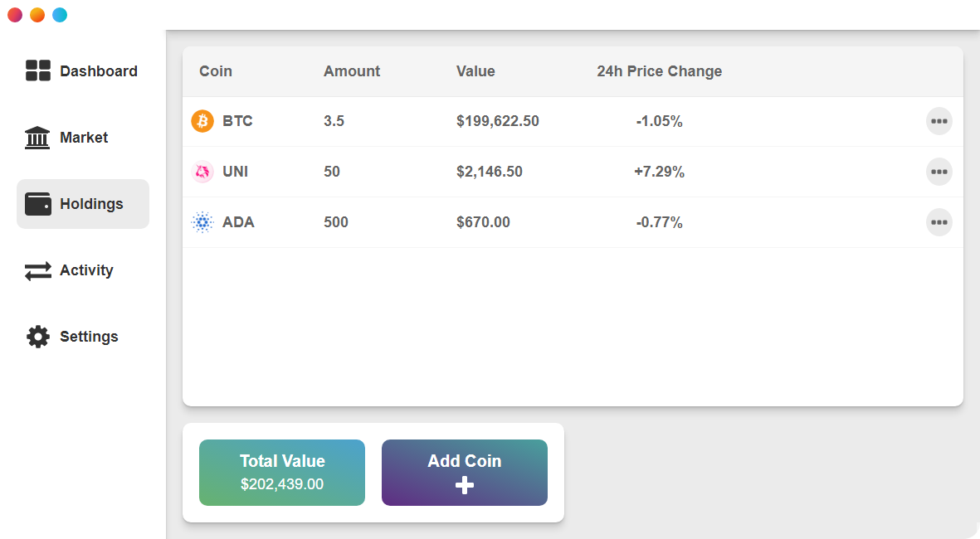Click the Settings gear icon
980x539 pixels.
pyautogui.click(x=38, y=337)
